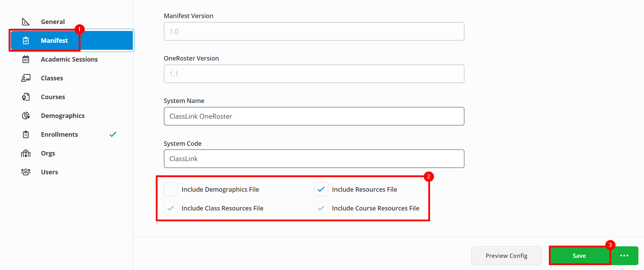Click the green checkmark beside Enrollments
The width and height of the screenshot is (644, 270).
coord(113,134)
